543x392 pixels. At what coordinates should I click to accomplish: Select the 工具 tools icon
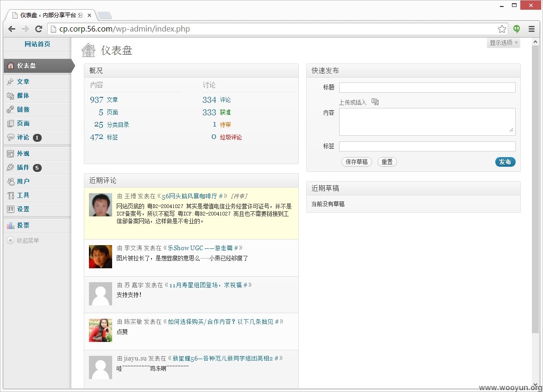point(10,196)
